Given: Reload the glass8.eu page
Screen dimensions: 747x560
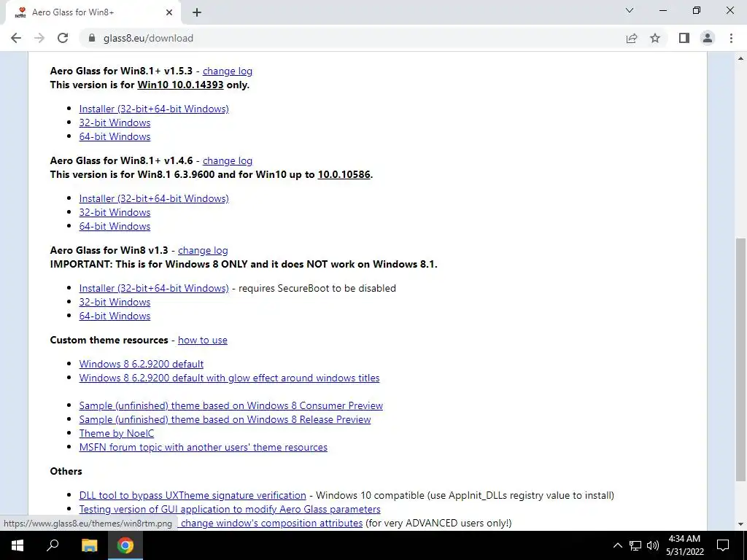Looking at the screenshot, I should (x=63, y=38).
